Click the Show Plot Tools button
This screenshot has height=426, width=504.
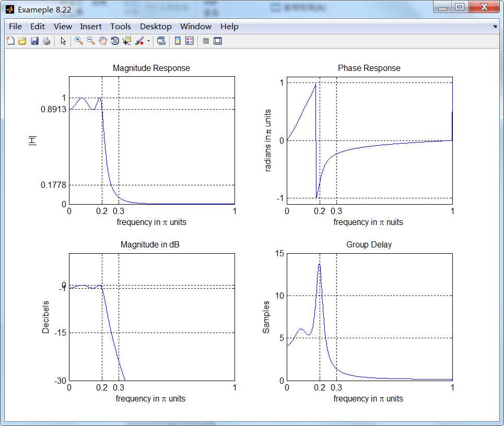click(218, 41)
